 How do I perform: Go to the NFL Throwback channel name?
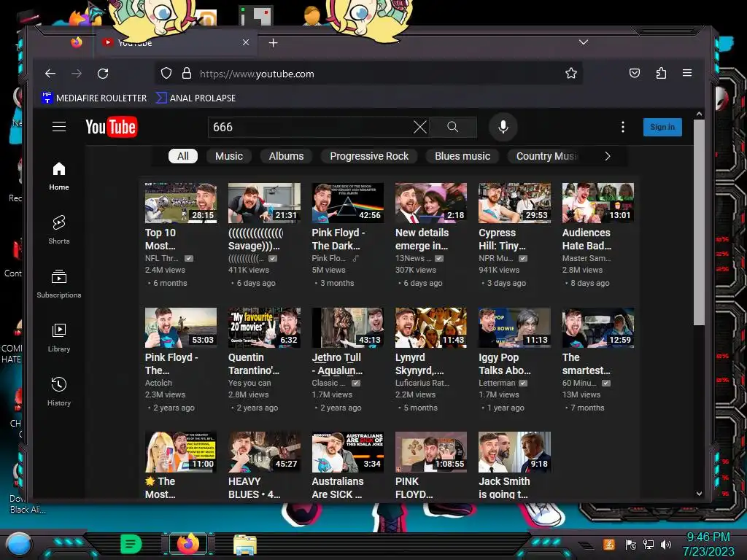[162, 258]
